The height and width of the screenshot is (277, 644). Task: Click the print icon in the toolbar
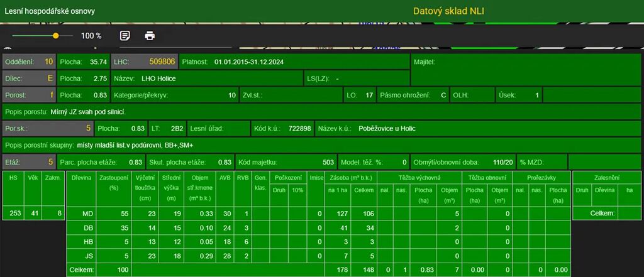(x=150, y=36)
